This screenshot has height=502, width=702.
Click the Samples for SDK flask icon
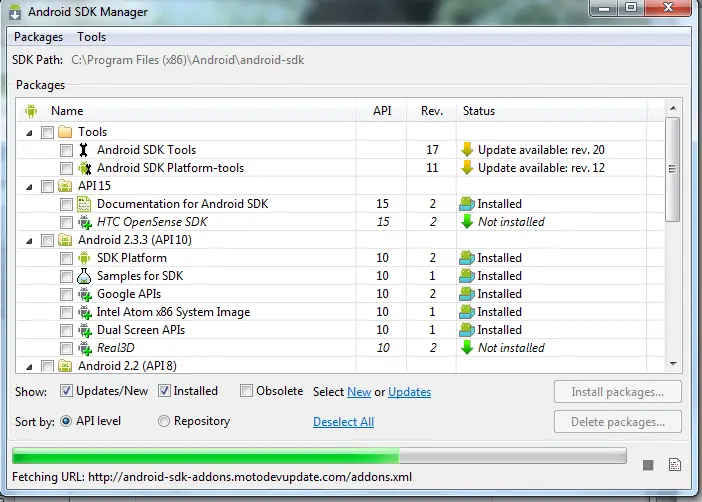click(84, 276)
